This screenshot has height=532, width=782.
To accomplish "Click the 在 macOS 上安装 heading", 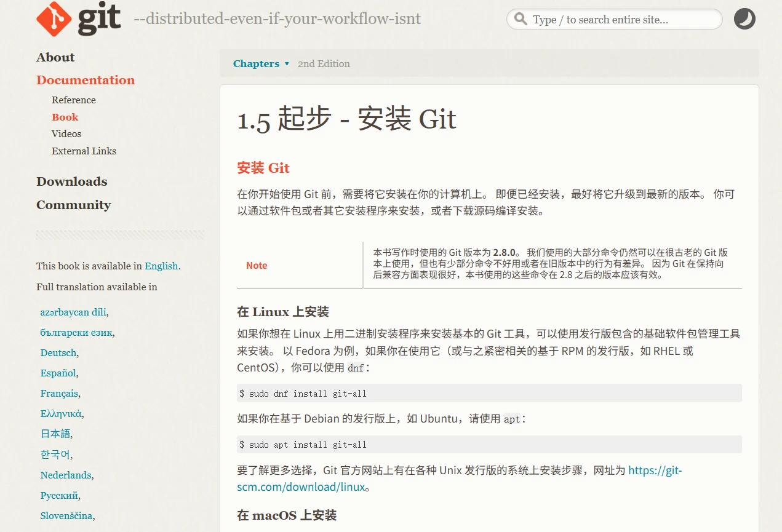I will pyautogui.click(x=287, y=515).
